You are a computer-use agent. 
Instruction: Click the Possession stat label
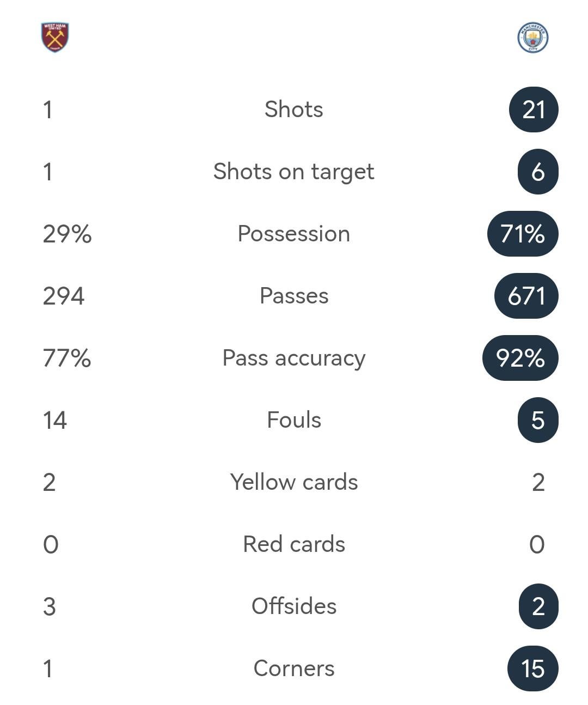pyautogui.click(x=293, y=234)
